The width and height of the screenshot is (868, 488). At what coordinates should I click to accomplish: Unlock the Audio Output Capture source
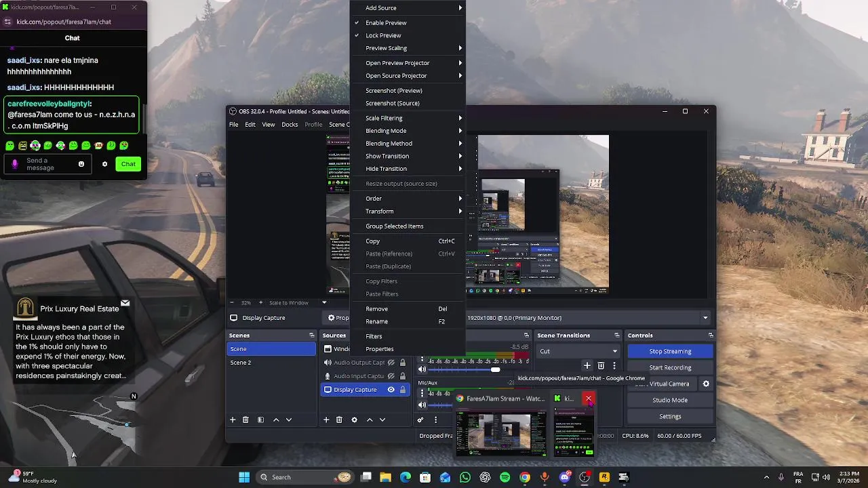click(x=402, y=363)
